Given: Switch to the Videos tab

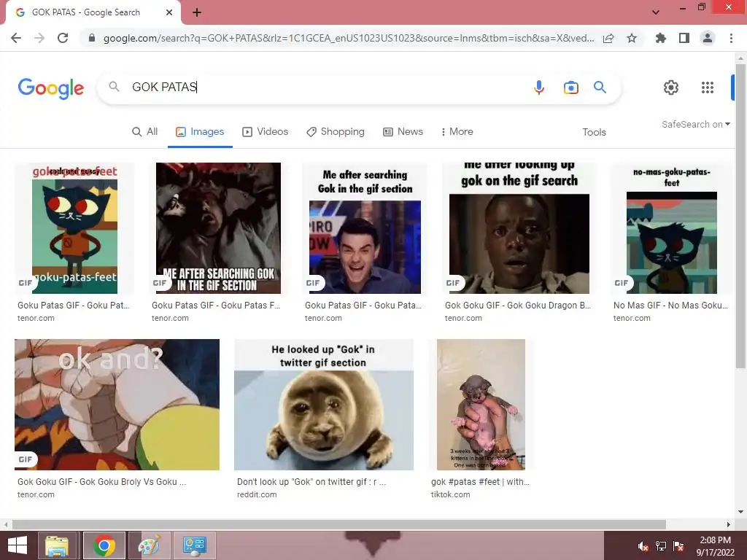Looking at the screenshot, I should (x=265, y=132).
